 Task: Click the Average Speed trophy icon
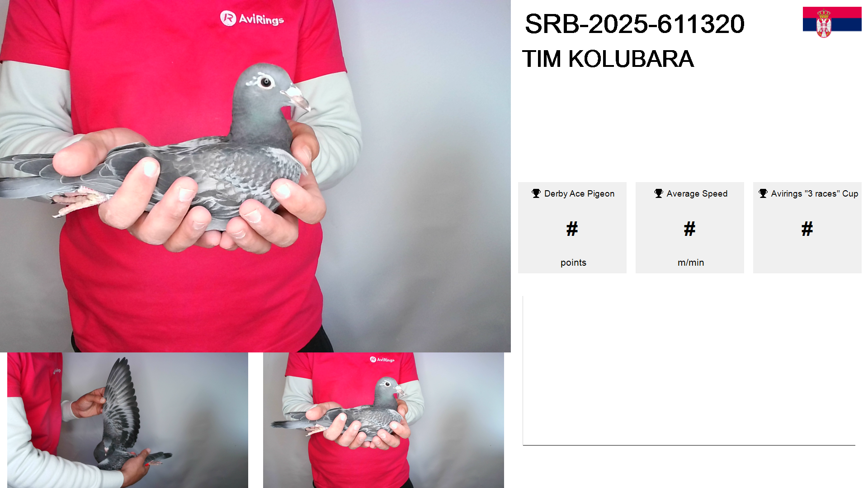point(659,193)
